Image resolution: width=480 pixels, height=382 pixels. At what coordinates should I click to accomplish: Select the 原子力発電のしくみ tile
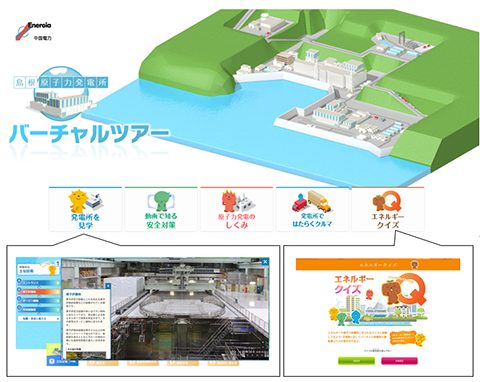tap(237, 209)
